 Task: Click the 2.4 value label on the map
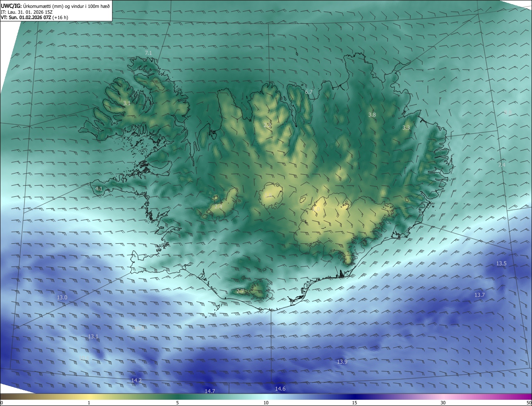[x=218, y=206]
